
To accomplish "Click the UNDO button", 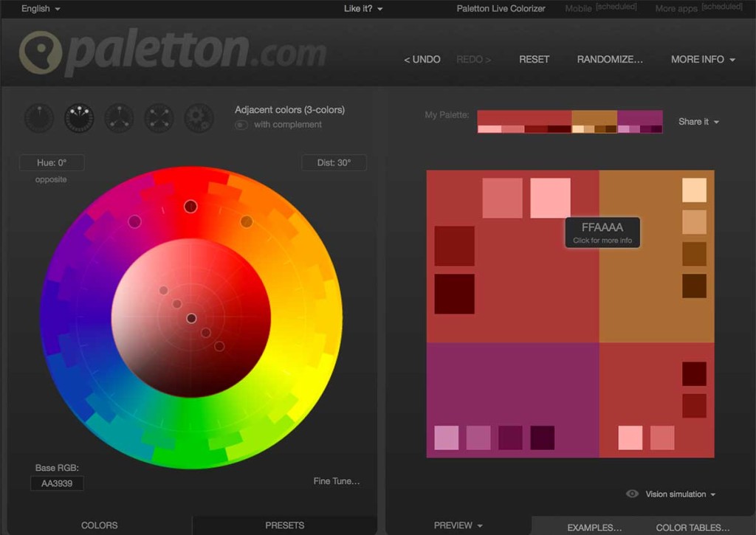I will 422,59.
